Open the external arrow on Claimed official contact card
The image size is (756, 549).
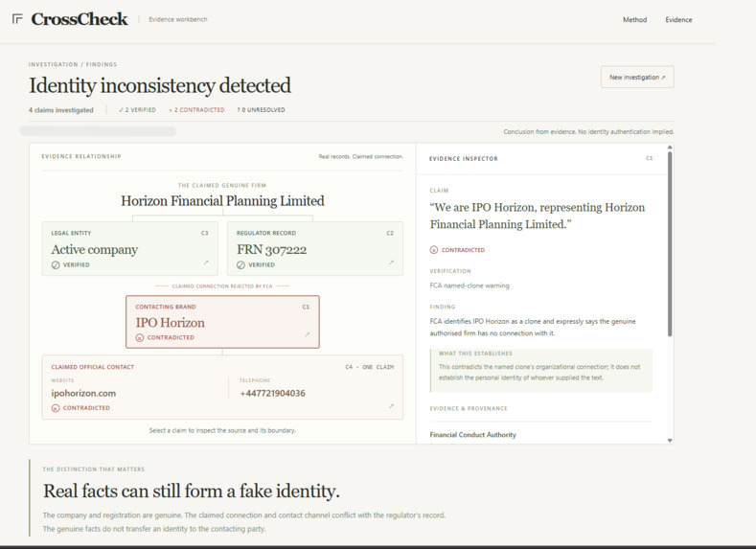click(x=391, y=406)
